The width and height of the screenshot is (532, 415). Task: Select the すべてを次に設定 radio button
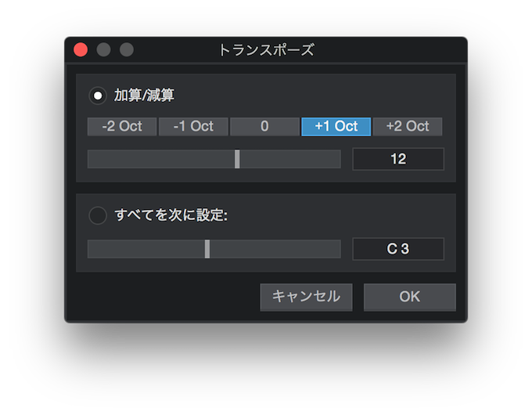pyautogui.click(x=98, y=215)
